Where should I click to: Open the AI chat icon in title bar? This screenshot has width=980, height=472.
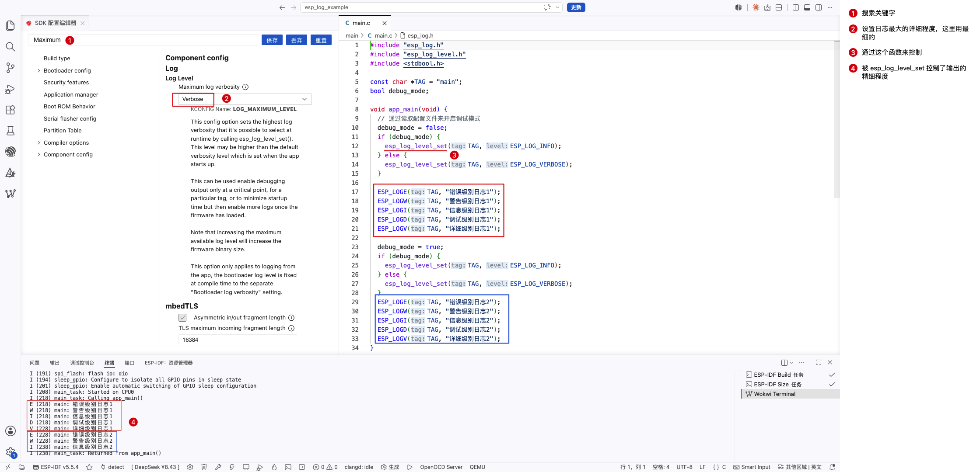pyautogui.click(x=547, y=7)
